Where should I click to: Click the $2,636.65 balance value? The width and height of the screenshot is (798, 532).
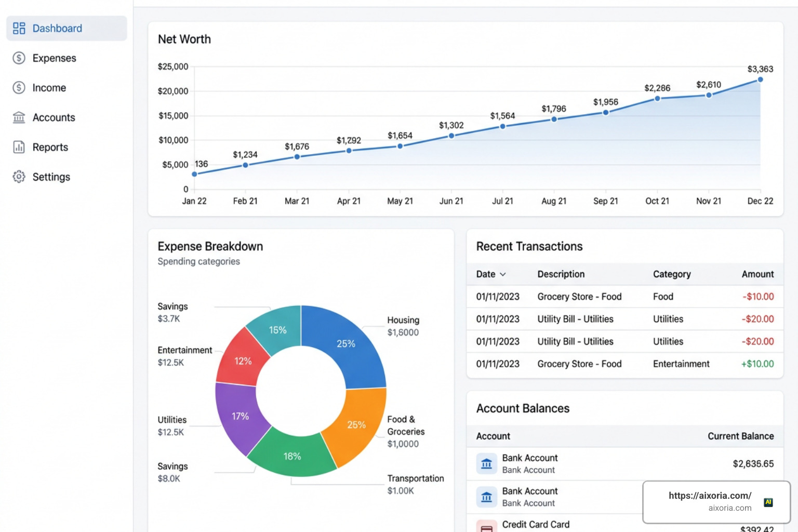[x=753, y=463]
